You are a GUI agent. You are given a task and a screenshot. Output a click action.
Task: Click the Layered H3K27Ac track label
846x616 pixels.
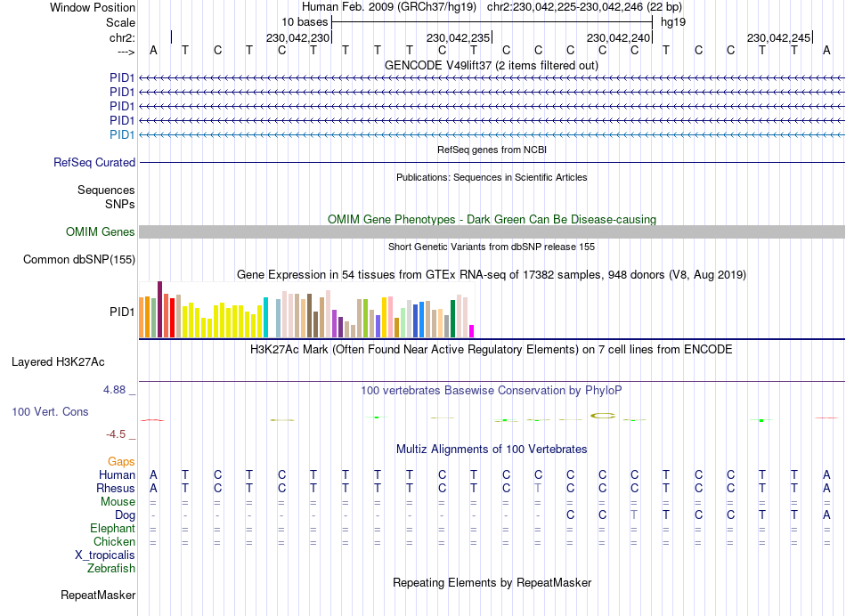point(58,362)
